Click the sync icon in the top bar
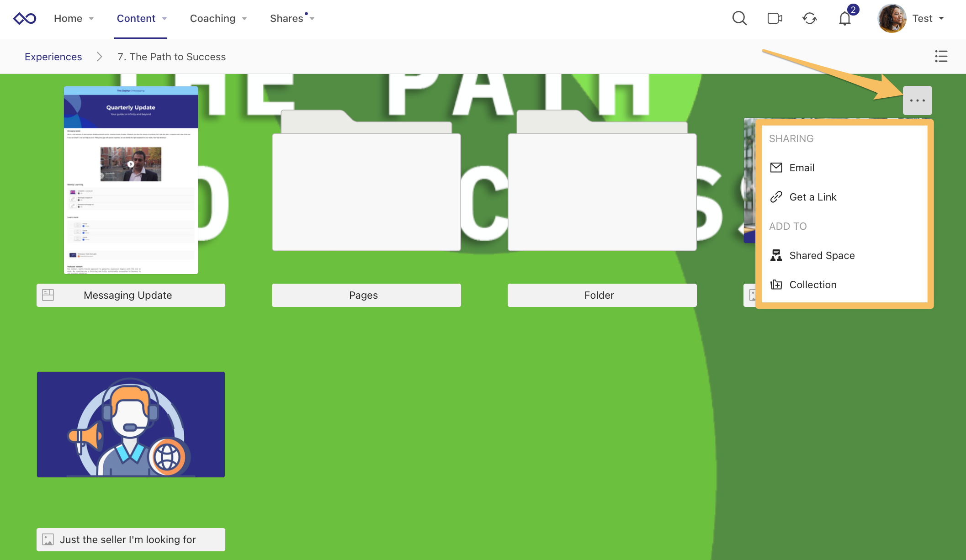The image size is (966, 560). tap(809, 18)
